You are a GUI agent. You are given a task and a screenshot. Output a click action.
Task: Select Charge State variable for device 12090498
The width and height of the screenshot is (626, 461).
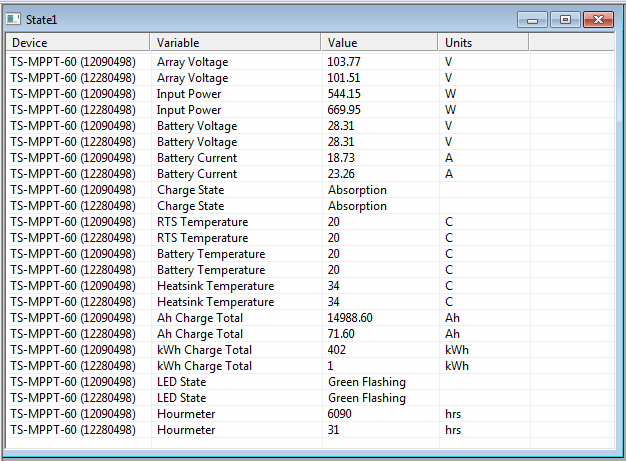click(190, 190)
